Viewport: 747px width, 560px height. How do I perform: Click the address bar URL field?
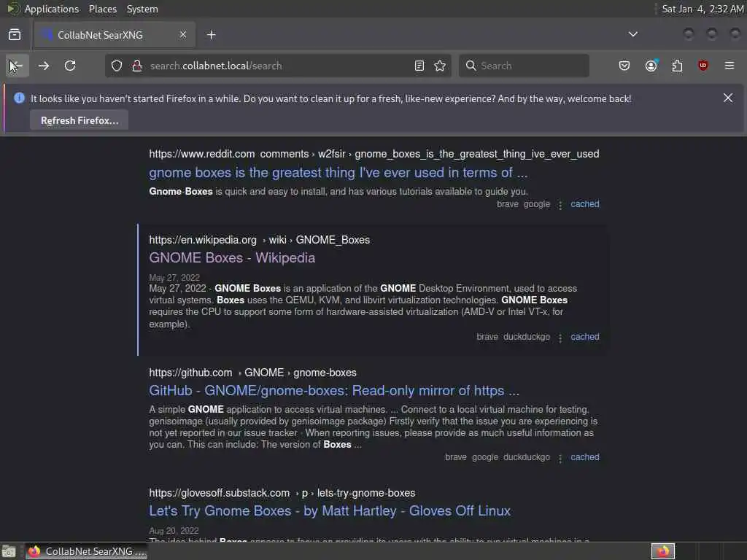[x=278, y=66]
